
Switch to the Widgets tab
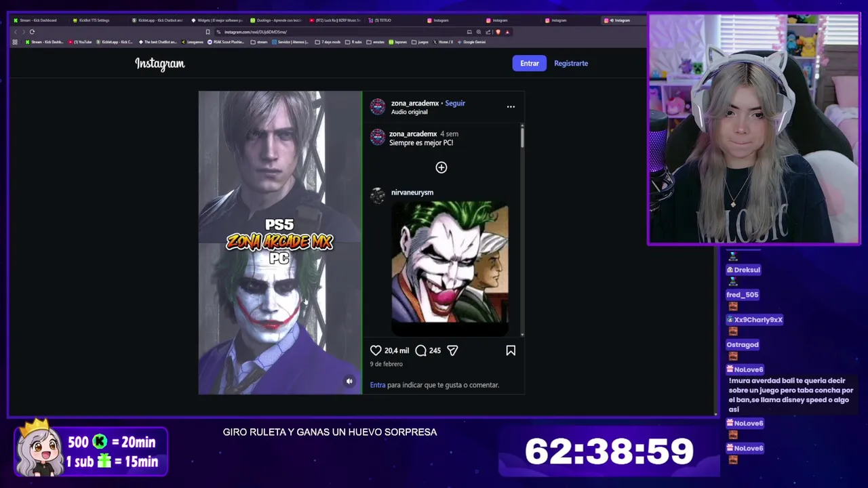tap(217, 20)
